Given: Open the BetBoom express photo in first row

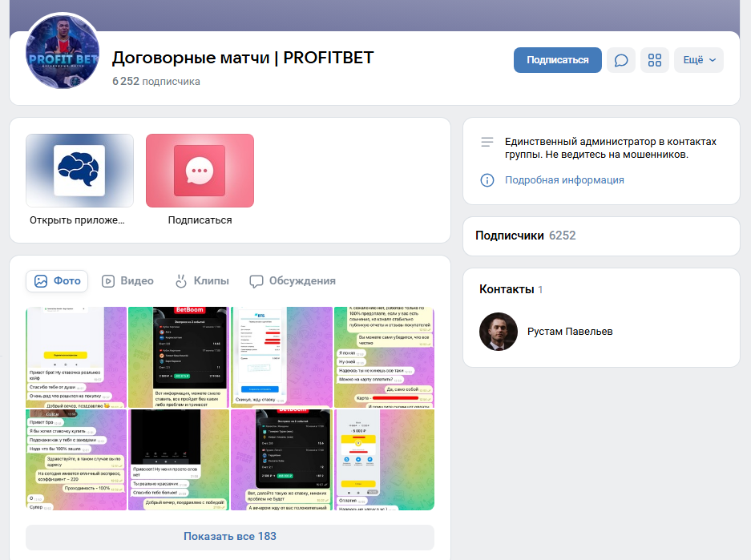Looking at the screenshot, I should pos(179,357).
